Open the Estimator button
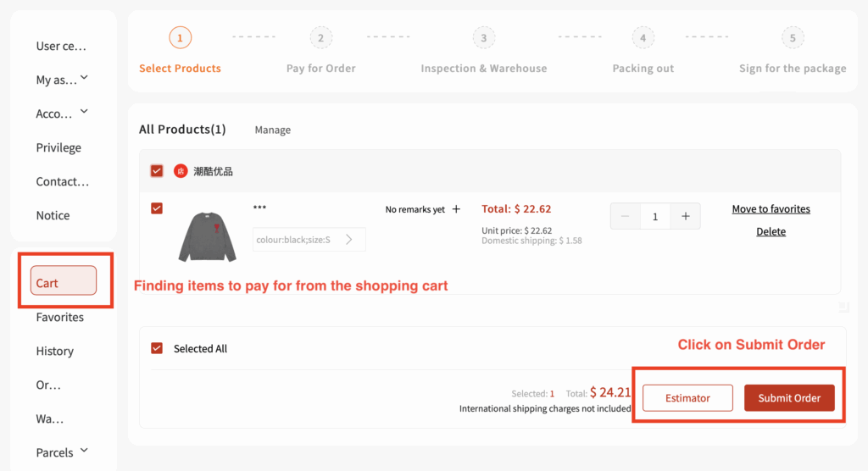 (687, 398)
